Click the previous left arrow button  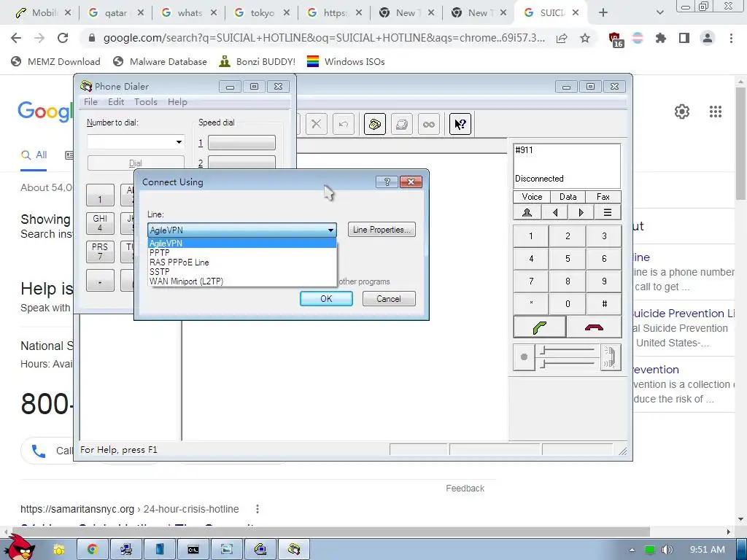pos(554,212)
